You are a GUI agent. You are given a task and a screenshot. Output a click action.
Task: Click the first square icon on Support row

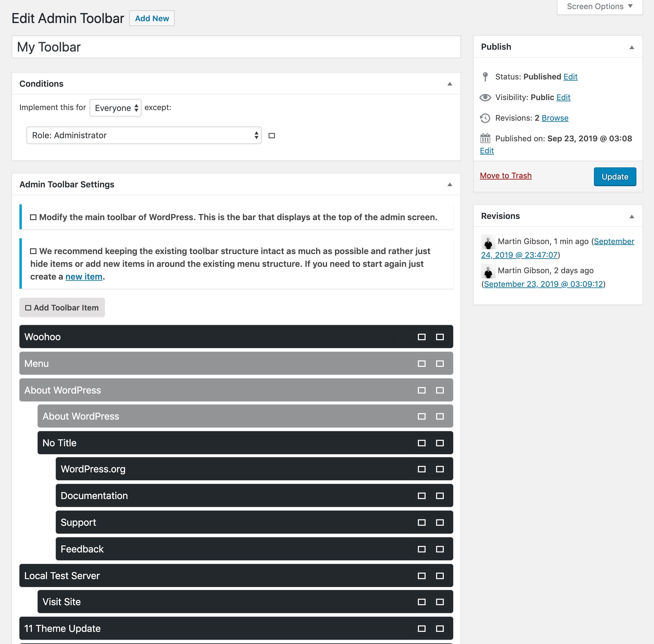(x=421, y=522)
